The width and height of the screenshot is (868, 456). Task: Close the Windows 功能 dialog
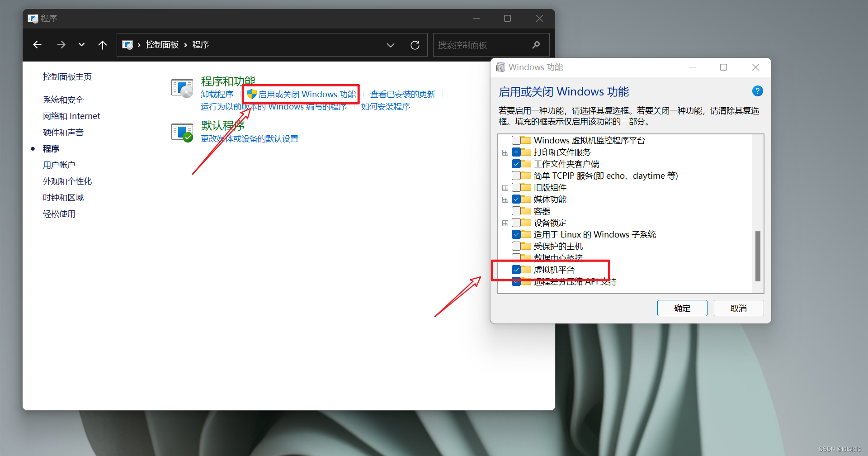pyautogui.click(x=755, y=67)
